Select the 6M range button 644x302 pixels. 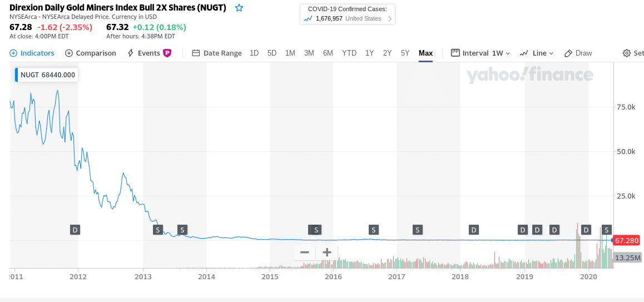(328, 53)
